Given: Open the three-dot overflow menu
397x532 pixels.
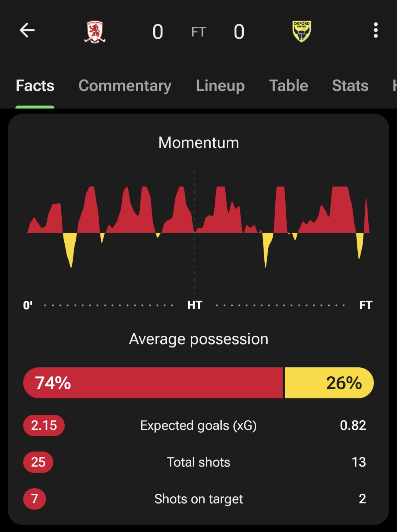Looking at the screenshot, I should point(375,31).
